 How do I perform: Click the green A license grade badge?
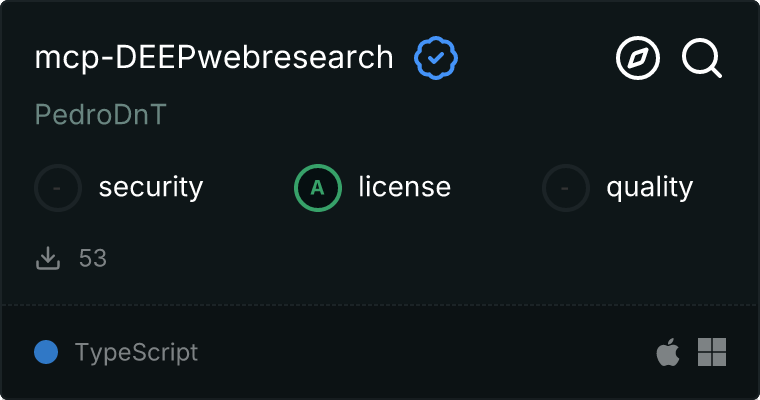[318, 187]
